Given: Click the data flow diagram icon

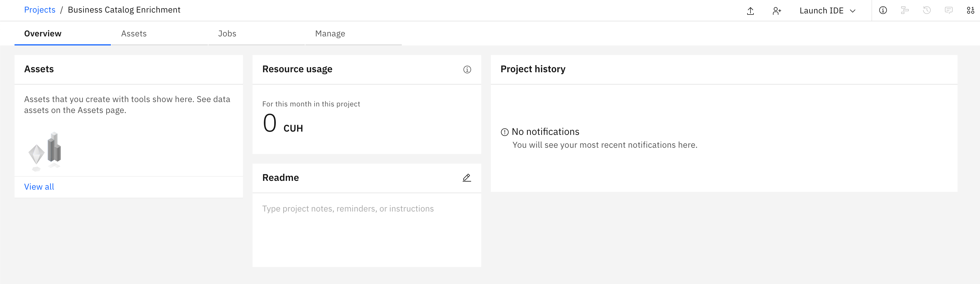Looking at the screenshot, I should [x=905, y=10].
